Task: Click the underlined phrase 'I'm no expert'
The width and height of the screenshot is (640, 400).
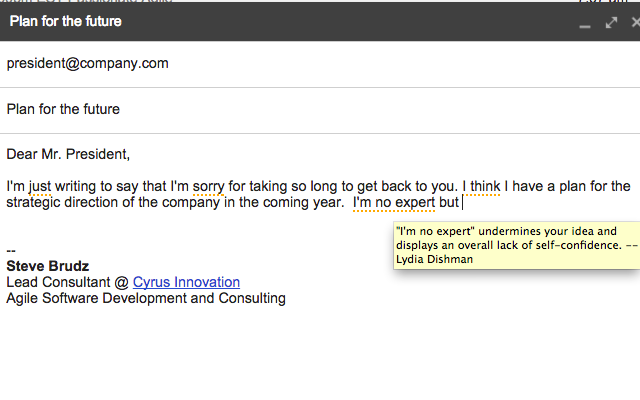Action: [394, 203]
